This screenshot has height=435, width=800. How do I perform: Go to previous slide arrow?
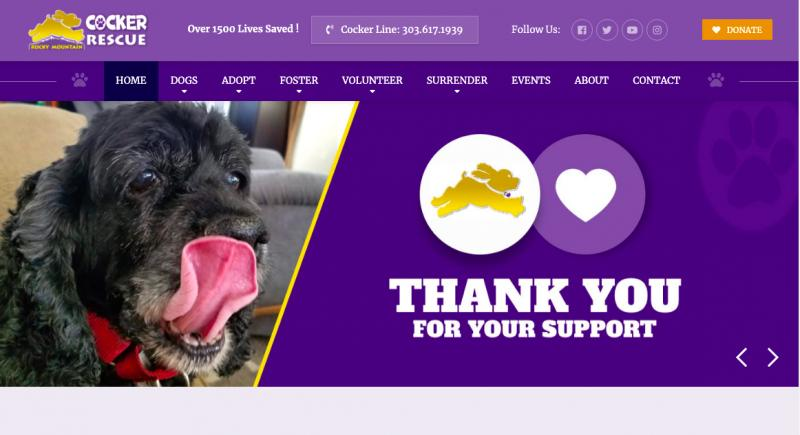[x=742, y=357]
